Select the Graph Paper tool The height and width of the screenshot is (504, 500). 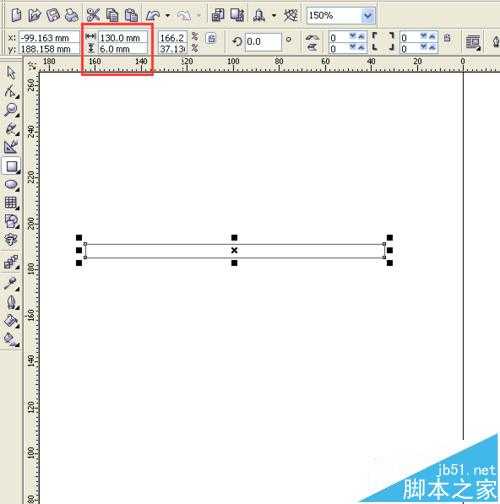coord(11,202)
